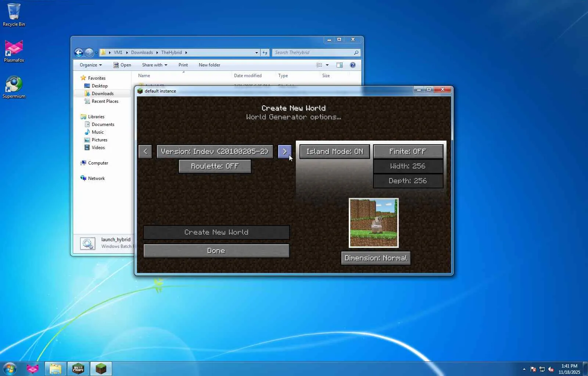This screenshot has height=376, width=588.
Task: Open the recent pages dropdown arrow
Action: click(96, 53)
